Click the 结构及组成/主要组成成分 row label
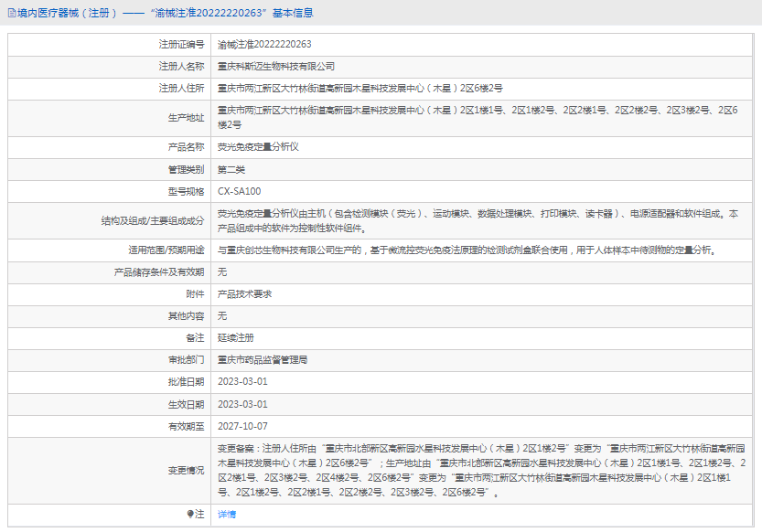This screenshot has width=762, height=532. (x=153, y=221)
